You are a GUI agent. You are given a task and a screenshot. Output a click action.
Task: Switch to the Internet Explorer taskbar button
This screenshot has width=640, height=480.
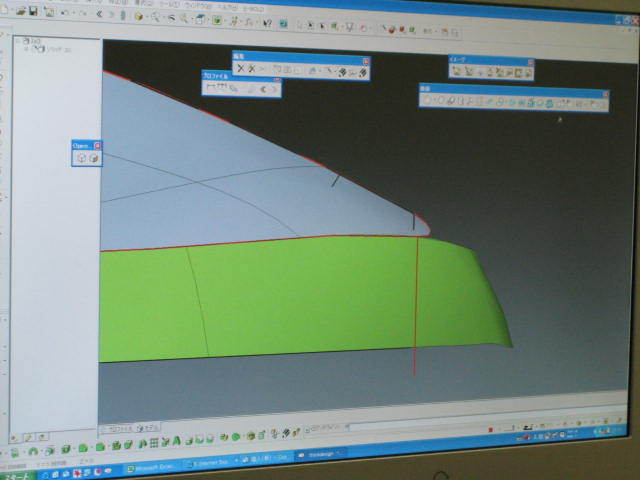208,463
